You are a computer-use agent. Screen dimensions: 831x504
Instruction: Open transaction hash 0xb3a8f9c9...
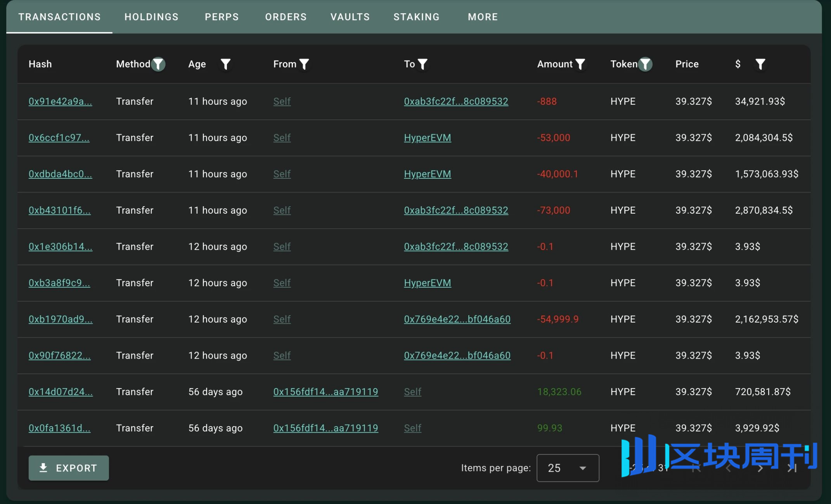(59, 283)
